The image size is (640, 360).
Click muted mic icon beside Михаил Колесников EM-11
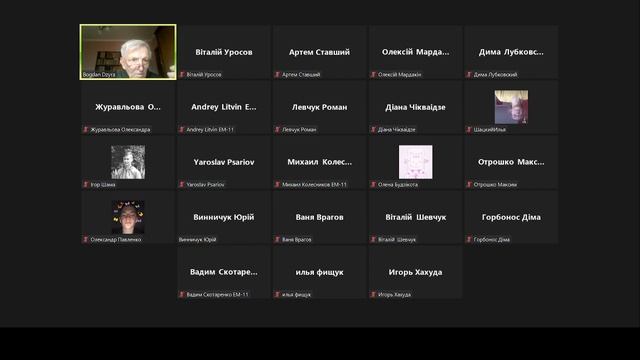pyautogui.click(x=278, y=185)
